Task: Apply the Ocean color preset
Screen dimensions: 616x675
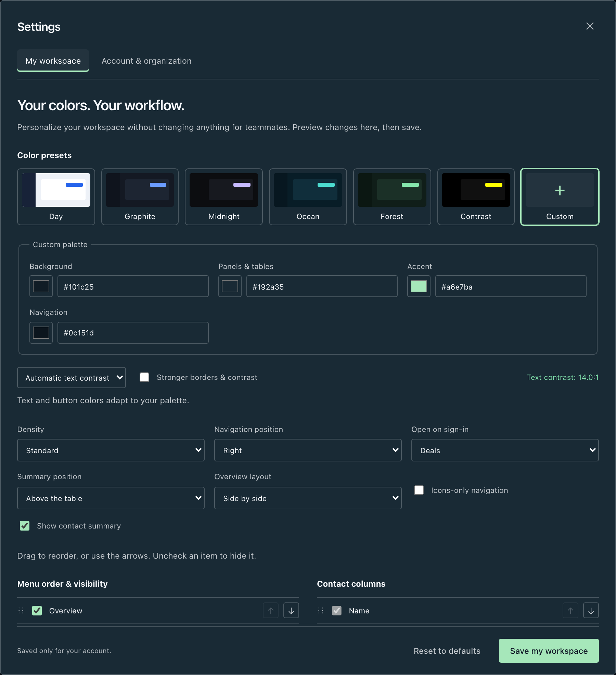Action: [308, 197]
